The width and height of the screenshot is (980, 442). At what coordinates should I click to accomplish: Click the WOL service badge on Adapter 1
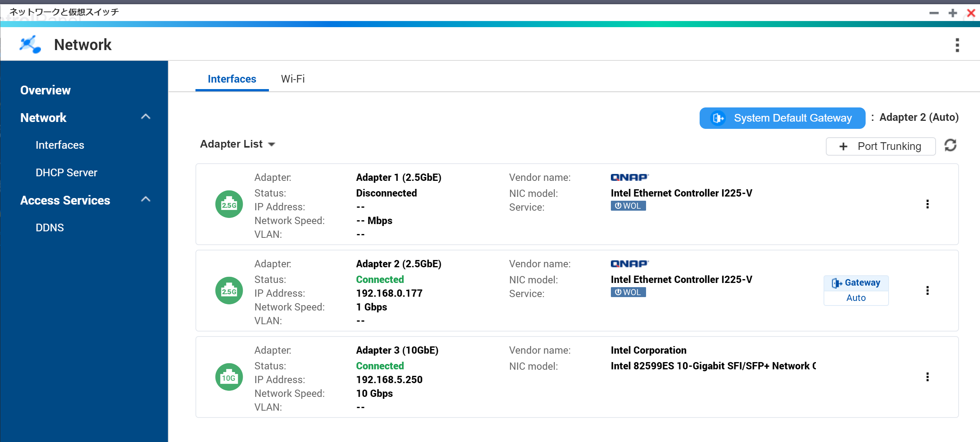pyautogui.click(x=628, y=206)
